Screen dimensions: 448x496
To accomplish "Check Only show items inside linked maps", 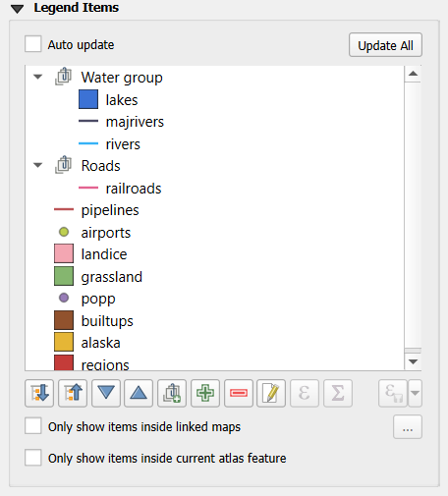I will coord(33,425).
